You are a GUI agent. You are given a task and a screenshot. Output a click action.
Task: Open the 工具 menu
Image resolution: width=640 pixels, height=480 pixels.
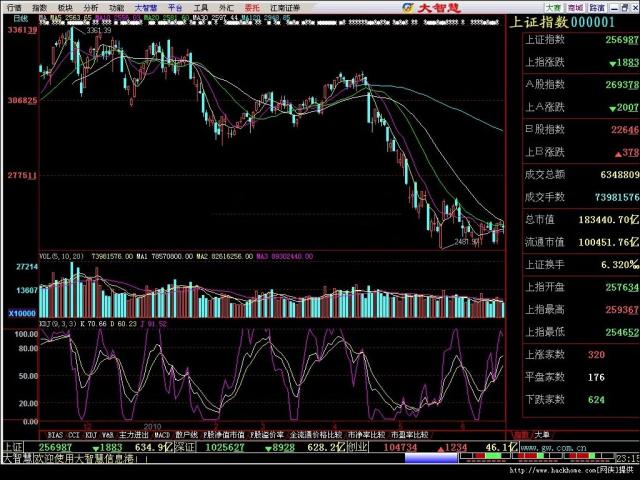[x=201, y=7]
